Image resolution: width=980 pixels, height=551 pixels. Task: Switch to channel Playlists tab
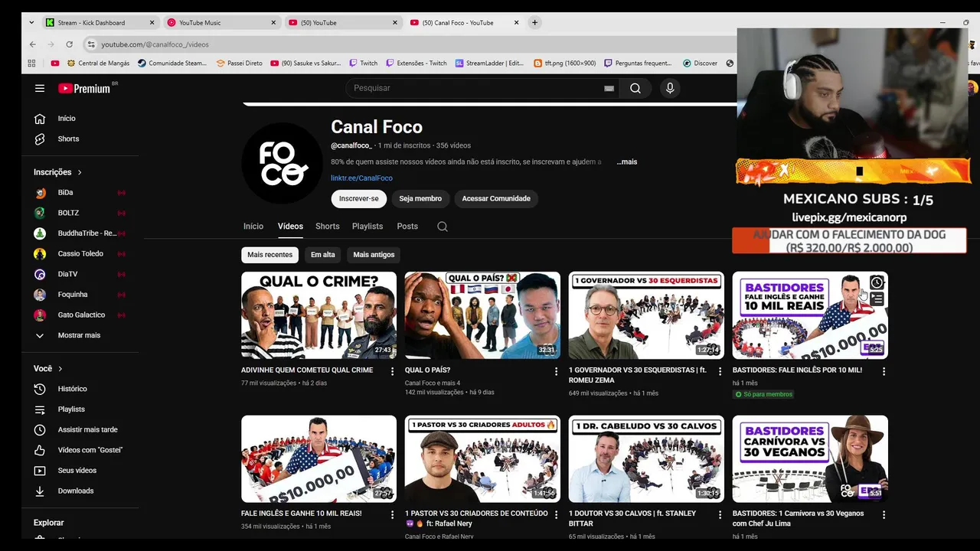(x=367, y=227)
